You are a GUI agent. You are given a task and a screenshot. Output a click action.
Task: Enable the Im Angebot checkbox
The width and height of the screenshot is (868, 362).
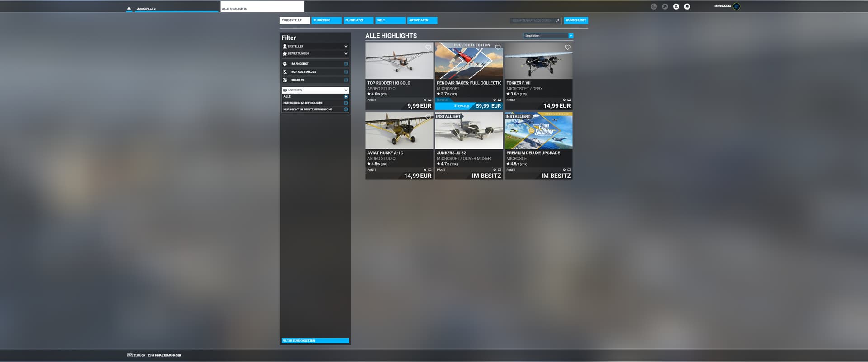[346, 64]
